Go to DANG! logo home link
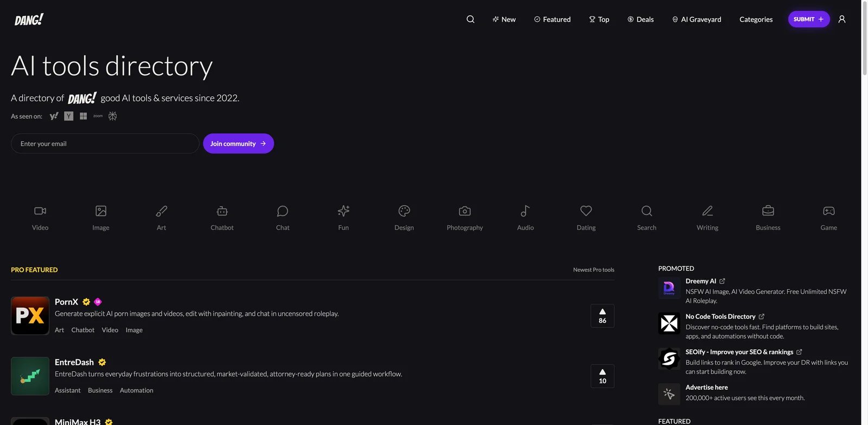 coord(29,20)
